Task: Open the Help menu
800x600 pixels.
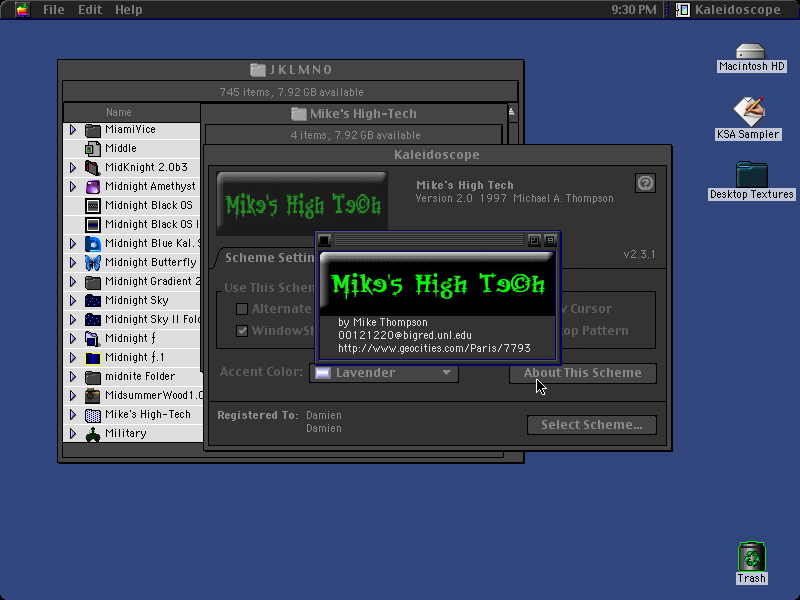Action: tap(128, 9)
